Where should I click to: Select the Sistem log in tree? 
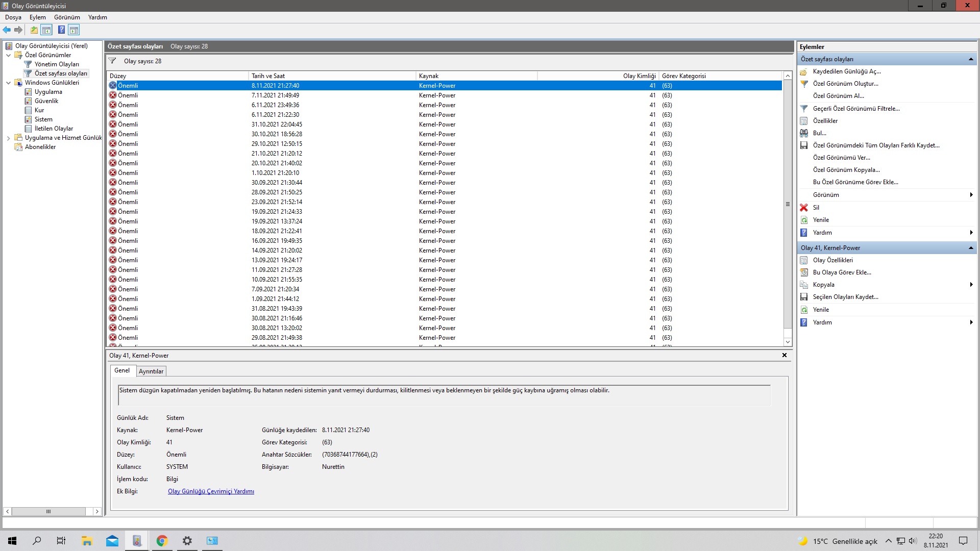pos(43,119)
